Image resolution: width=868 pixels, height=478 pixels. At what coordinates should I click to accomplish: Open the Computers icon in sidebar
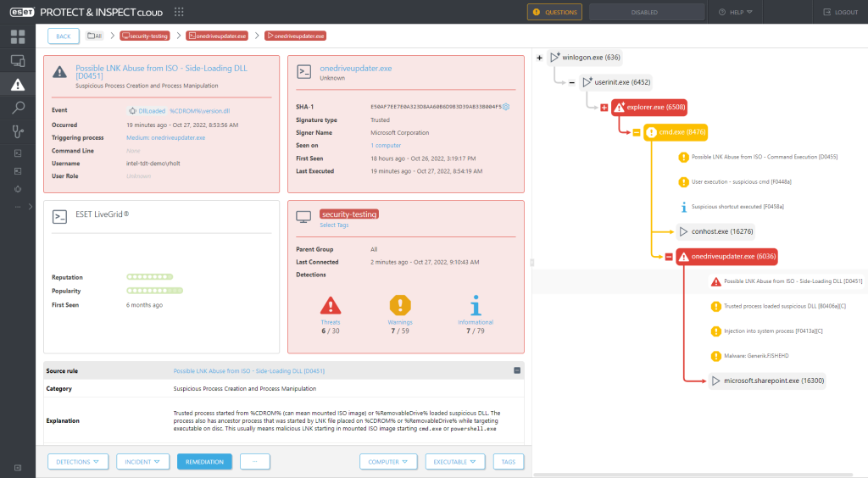pyautogui.click(x=18, y=60)
